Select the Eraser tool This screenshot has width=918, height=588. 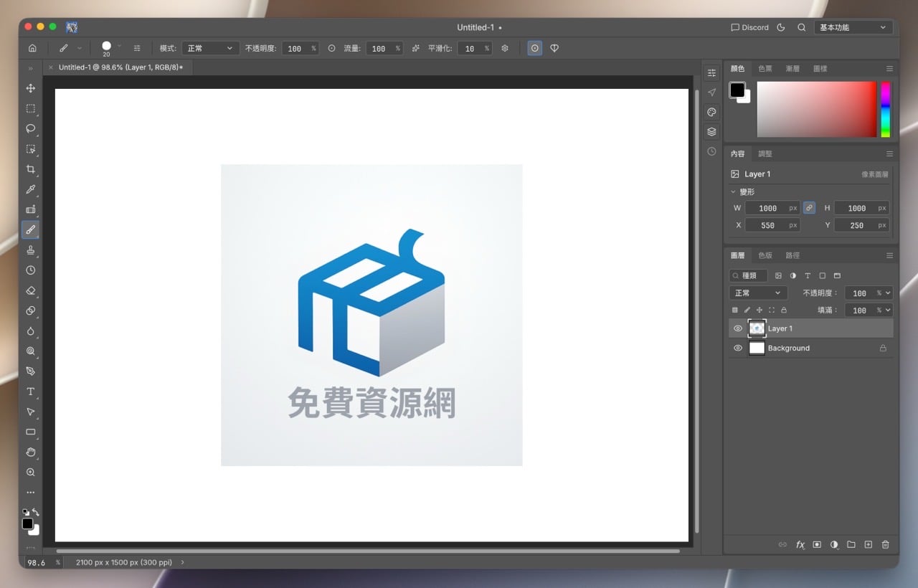click(31, 290)
